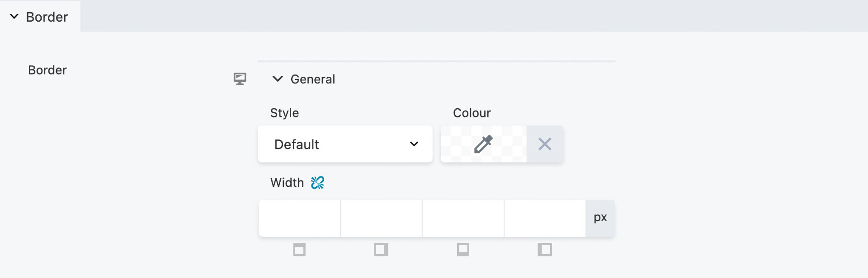Click the Colour label
Image resolution: width=868 pixels, height=278 pixels.
(472, 113)
